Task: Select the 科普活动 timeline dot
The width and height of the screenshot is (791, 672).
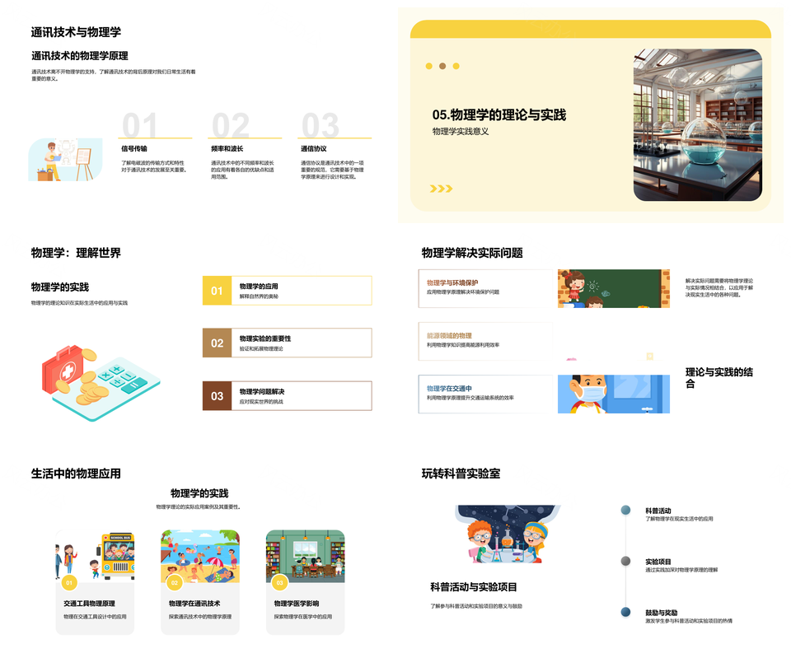Action: point(625,511)
